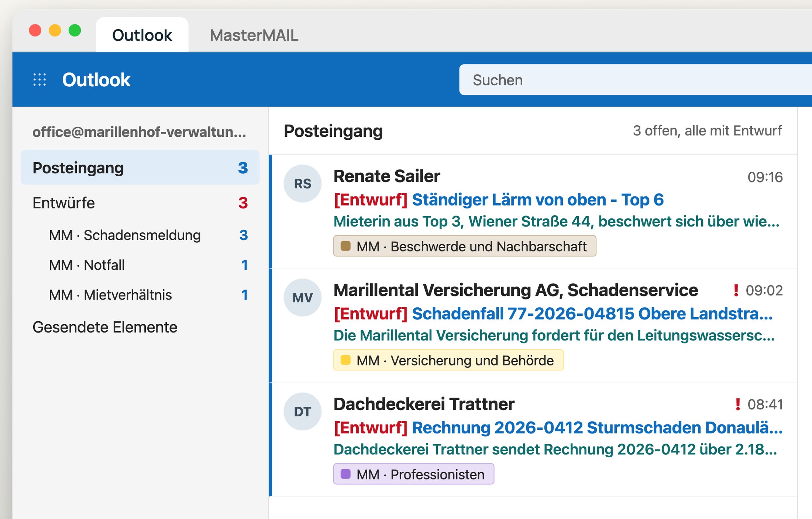Click the '3 offen, alle mit Entwurf' status
812x519 pixels.
click(x=707, y=131)
